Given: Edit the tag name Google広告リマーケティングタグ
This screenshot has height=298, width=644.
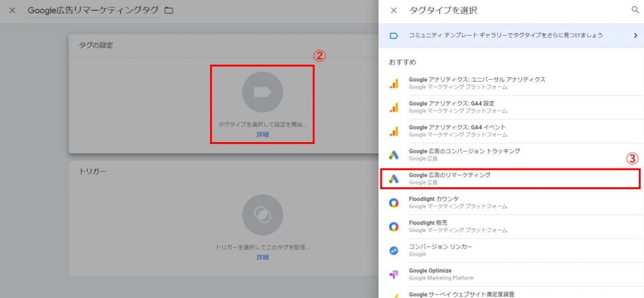Looking at the screenshot, I should pos(93,10).
